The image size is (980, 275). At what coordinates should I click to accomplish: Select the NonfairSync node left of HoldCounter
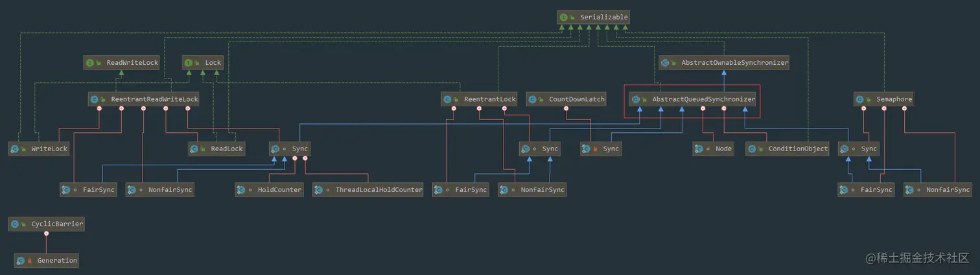coord(160,190)
